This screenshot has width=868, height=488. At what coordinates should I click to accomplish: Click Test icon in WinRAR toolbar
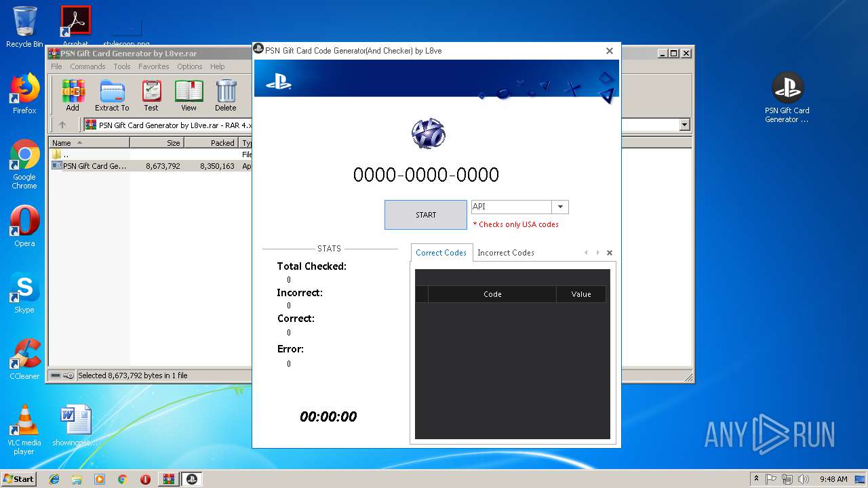click(151, 96)
